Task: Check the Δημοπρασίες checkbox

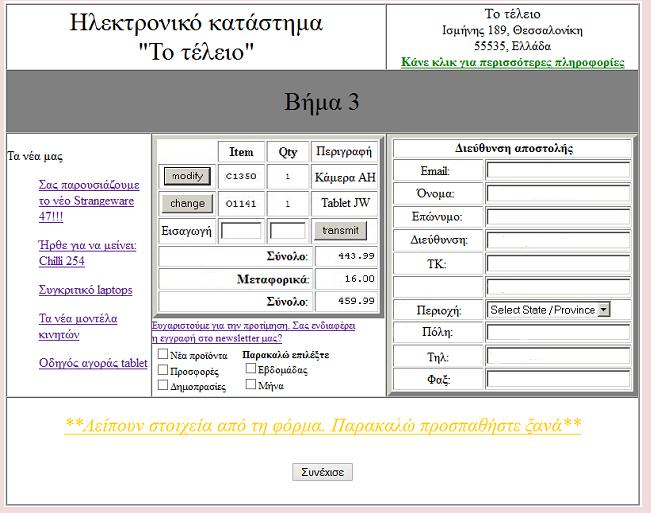Action: tap(163, 385)
